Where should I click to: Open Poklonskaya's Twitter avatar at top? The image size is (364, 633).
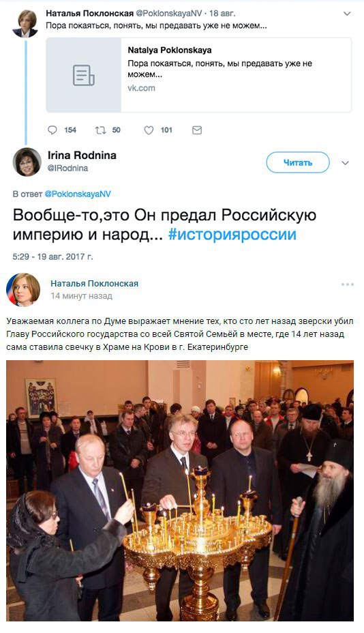25,23
